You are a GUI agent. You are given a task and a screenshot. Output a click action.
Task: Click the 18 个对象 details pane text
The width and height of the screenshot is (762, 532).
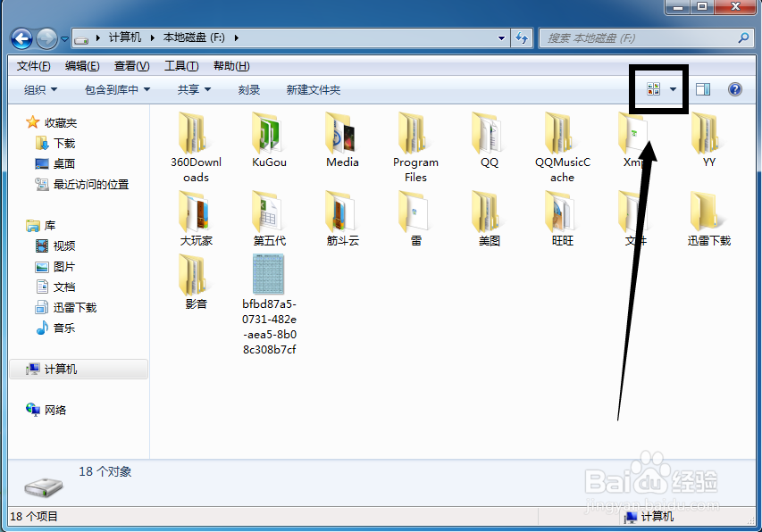(105, 472)
